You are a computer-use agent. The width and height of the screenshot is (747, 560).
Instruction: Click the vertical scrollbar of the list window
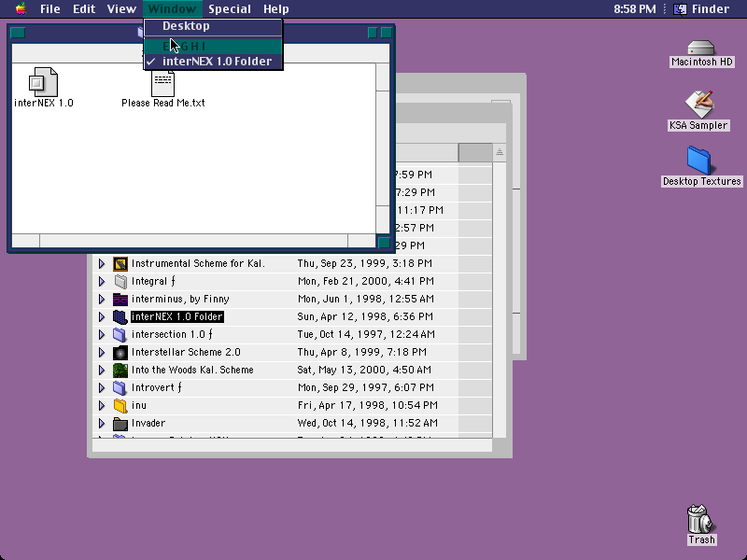[x=500, y=300]
